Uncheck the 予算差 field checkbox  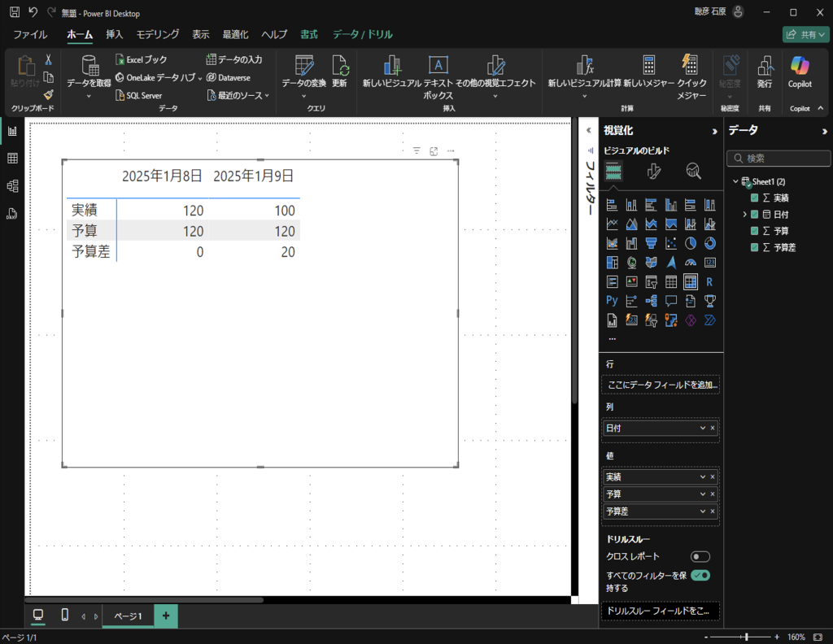[x=755, y=247]
